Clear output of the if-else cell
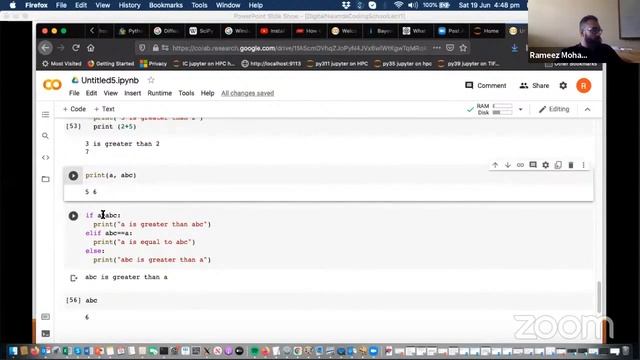640x360 pixels. coord(73,278)
